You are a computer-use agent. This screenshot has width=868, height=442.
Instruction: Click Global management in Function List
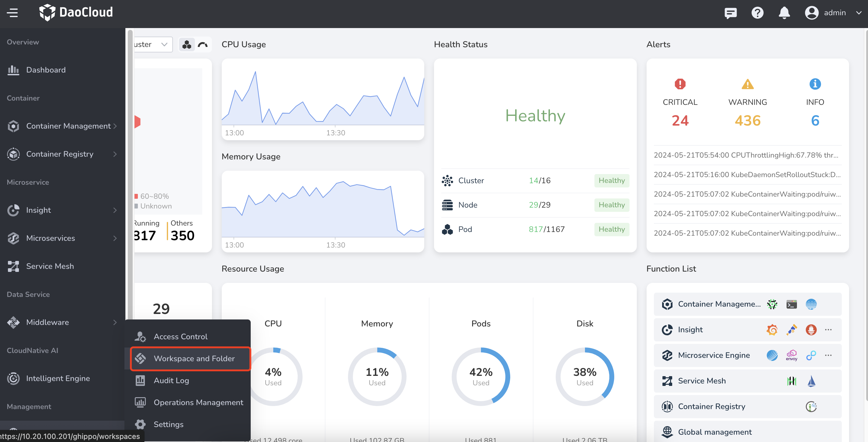[x=714, y=432]
